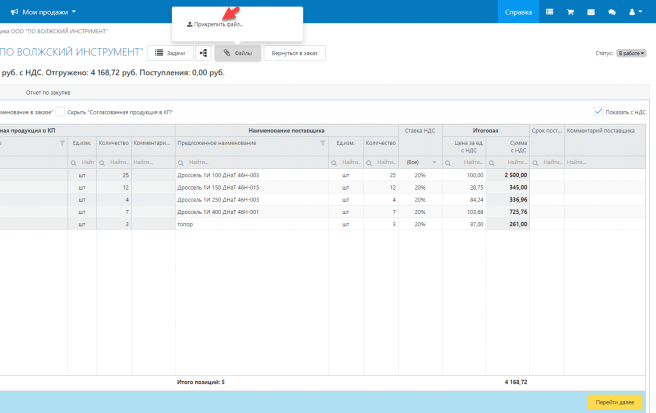Click the hierarchy tree icon button

tap(204, 53)
